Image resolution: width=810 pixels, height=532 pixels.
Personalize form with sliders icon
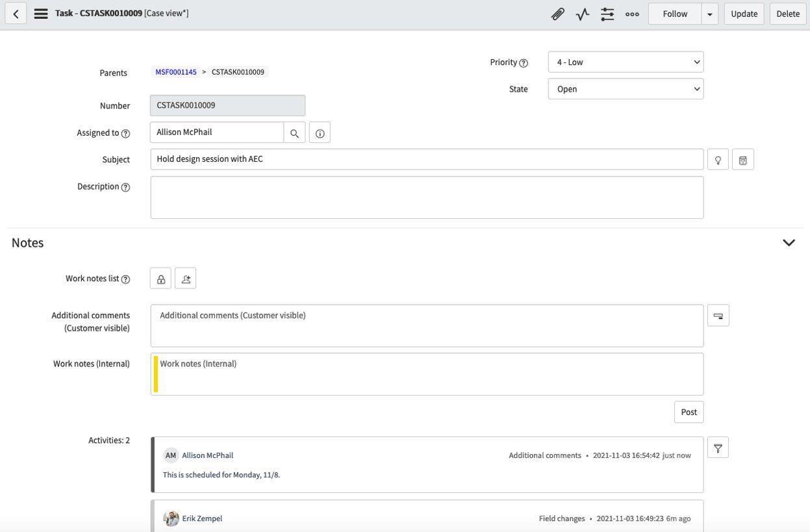point(607,14)
